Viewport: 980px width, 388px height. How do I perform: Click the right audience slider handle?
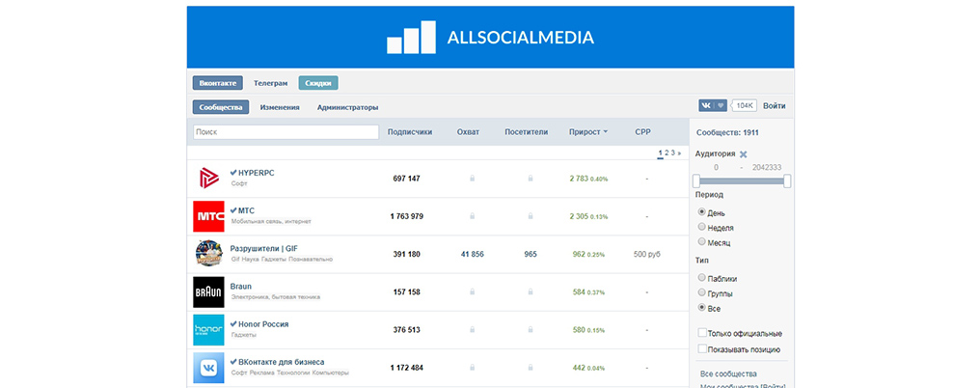click(x=787, y=180)
